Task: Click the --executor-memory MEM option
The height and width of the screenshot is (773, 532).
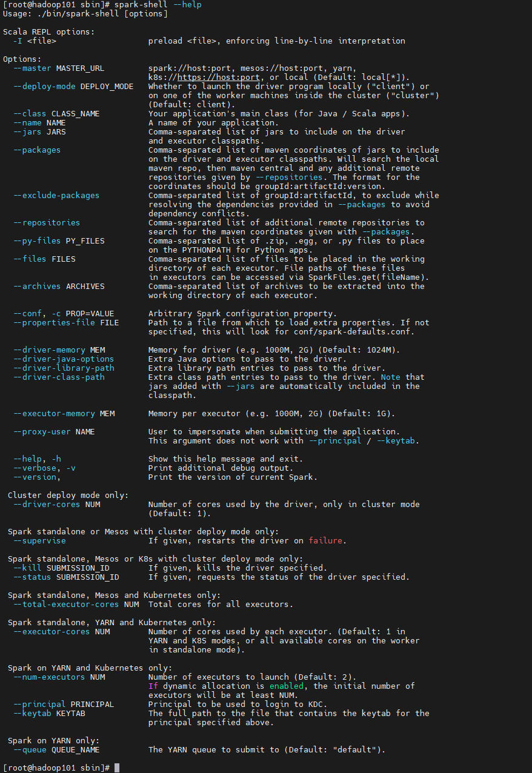Action: coord(64,413)
